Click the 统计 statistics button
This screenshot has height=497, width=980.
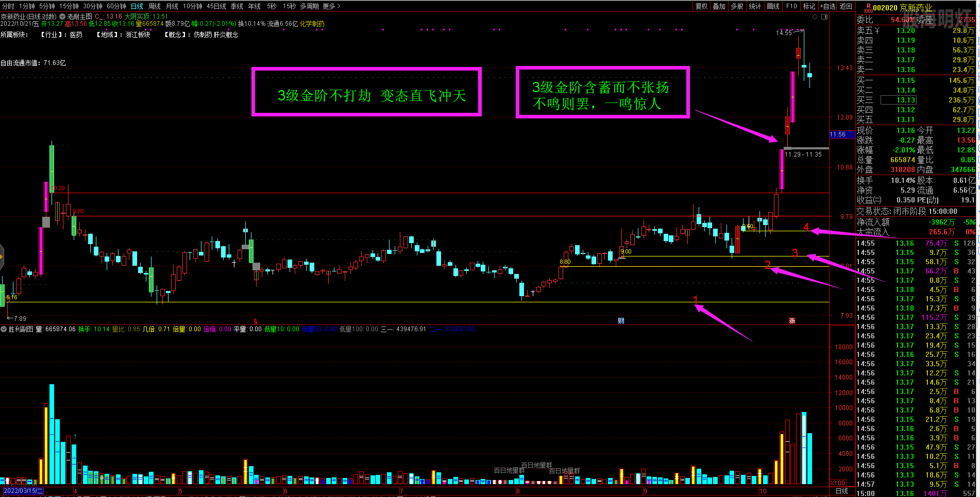click(755, 6)
